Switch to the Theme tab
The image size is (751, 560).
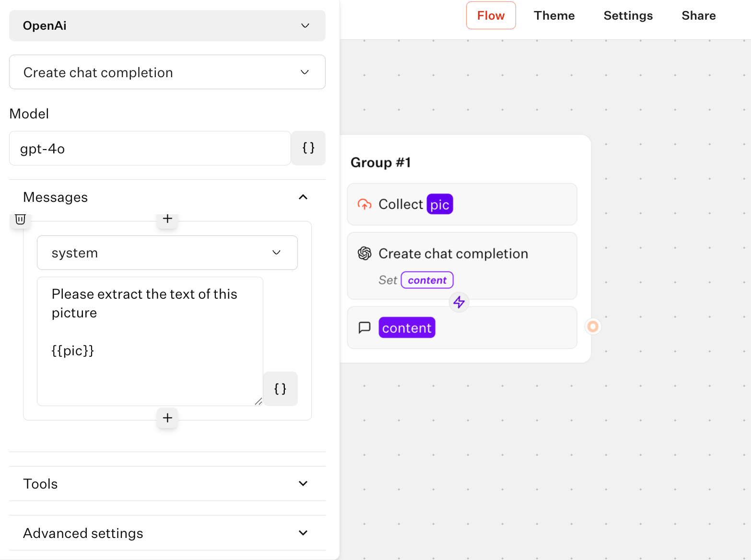(554, 16)
